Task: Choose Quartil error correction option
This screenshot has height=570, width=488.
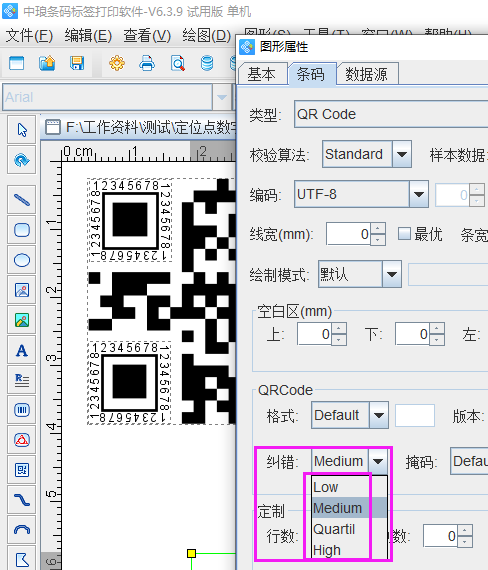Action: 349,529
